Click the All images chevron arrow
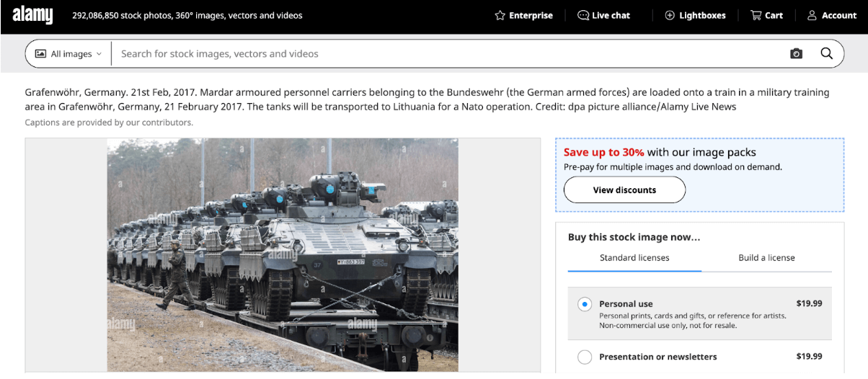The width and height of the screenshot is (868, 379). 99,54
